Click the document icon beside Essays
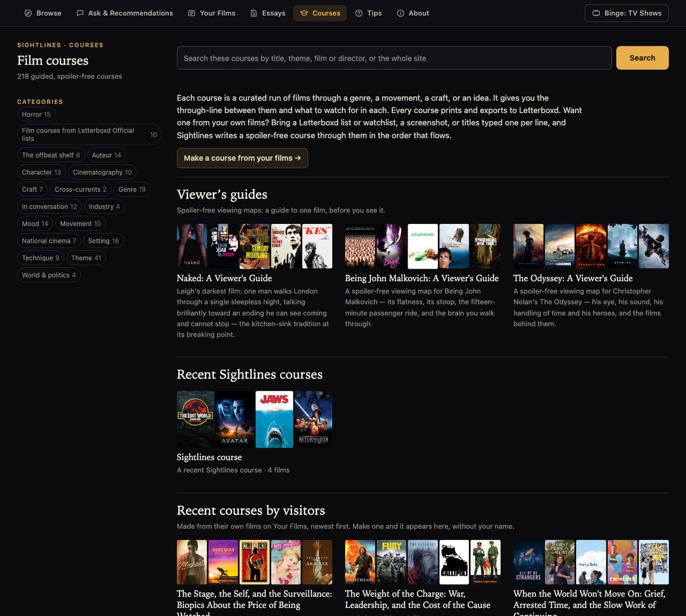This screenshot has width=686, height=616. tap(254, 13)
